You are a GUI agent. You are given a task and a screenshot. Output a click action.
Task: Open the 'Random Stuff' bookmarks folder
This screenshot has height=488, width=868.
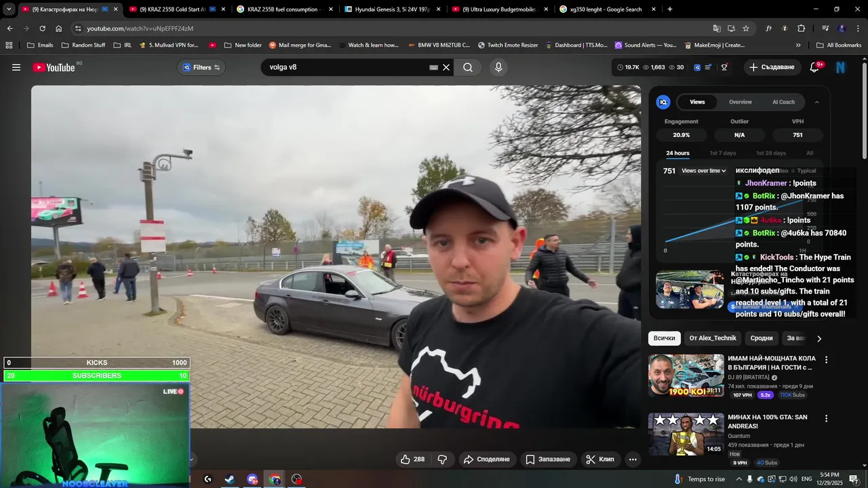[x=83, y=45]
